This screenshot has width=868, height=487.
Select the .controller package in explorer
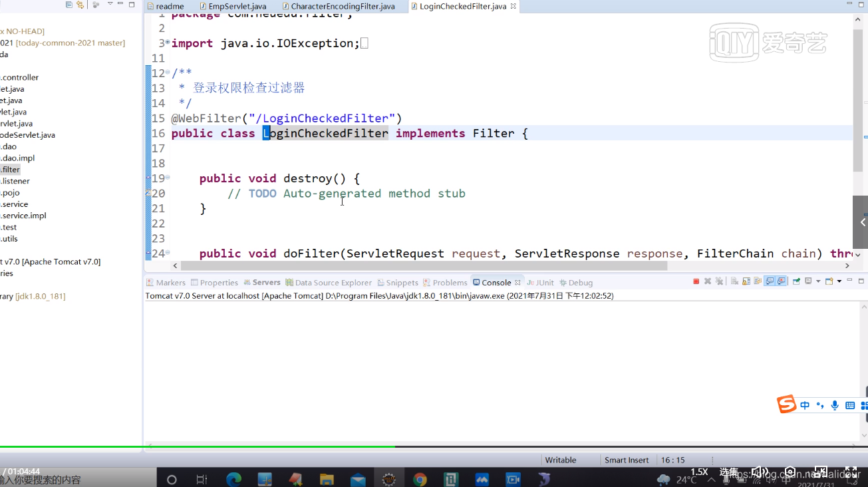(19, 77)
